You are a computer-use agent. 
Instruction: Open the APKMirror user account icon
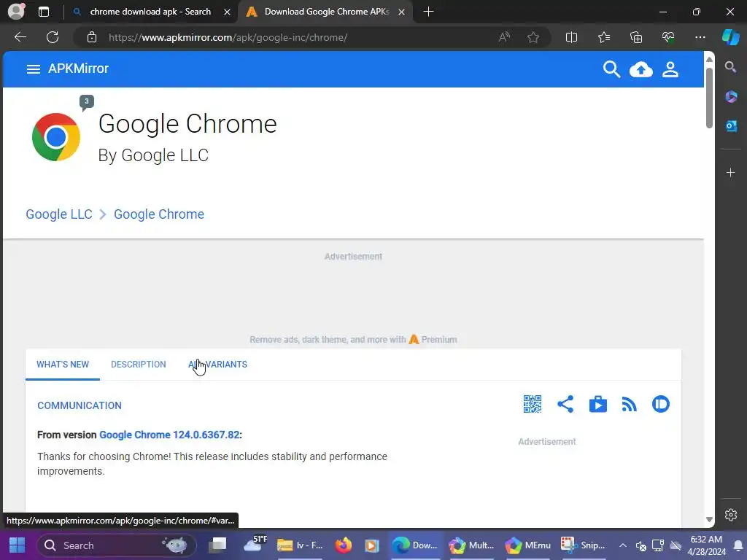point(670,69)
